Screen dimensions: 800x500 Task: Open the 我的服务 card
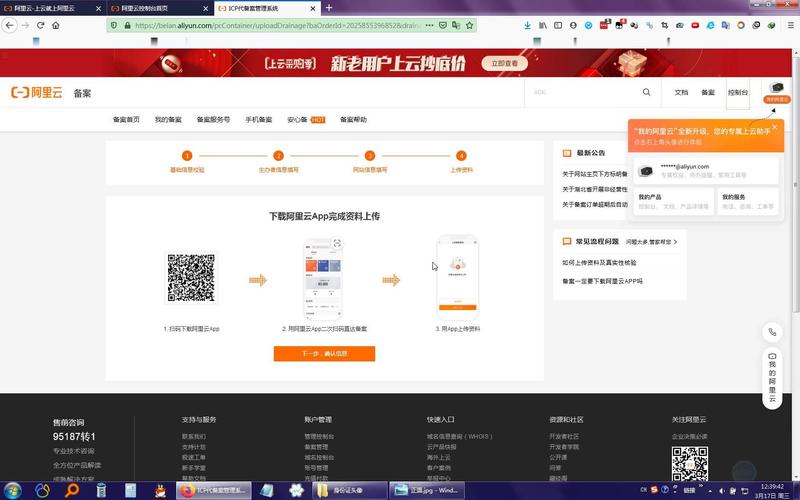point(748,201)
